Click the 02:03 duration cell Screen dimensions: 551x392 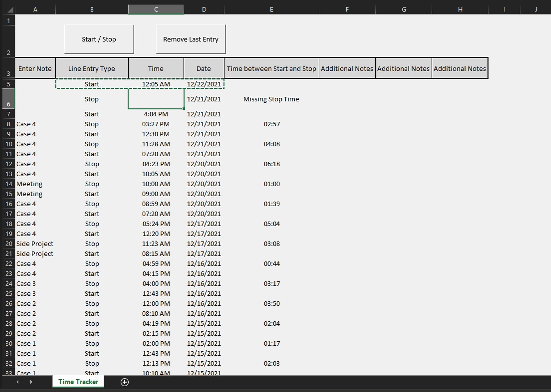[x=272, y=363]
